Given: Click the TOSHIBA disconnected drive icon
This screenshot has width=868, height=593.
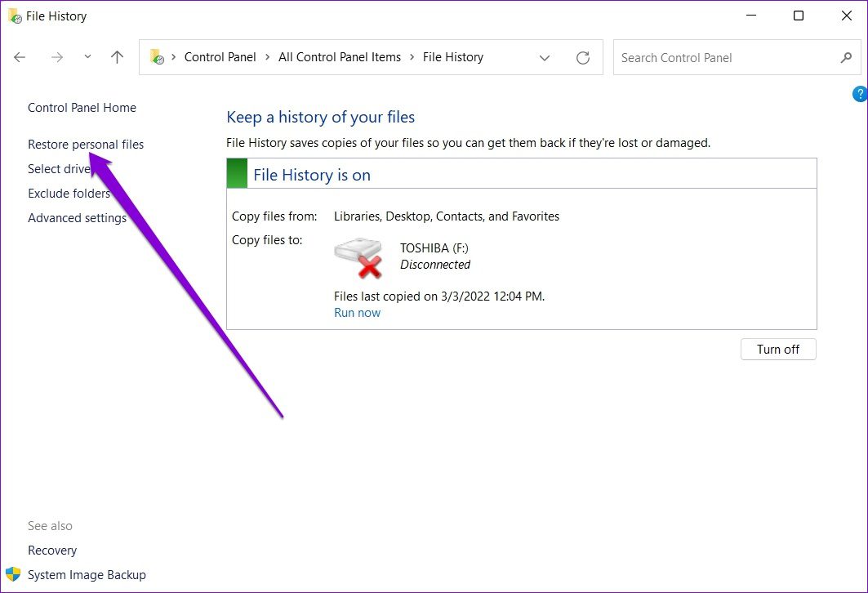Looking at the screenshot, I should (x=358, y=256).
